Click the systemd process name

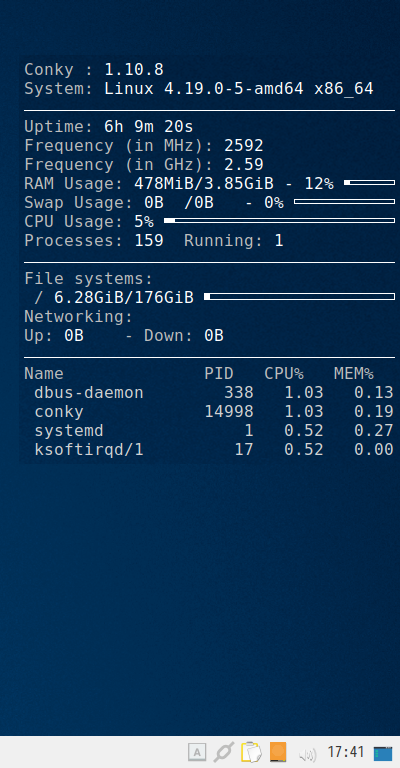coord(69,431)
